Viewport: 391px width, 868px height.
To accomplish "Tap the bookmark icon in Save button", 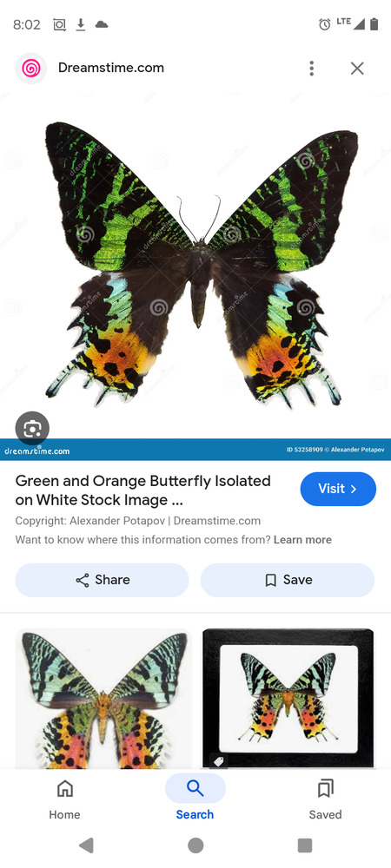I will [271, 580].
